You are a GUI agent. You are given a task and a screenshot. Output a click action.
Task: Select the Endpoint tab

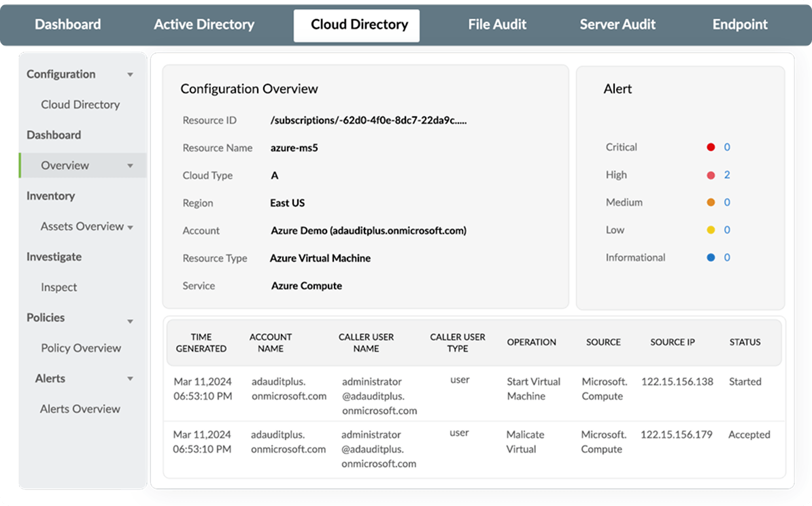point(740,24)
